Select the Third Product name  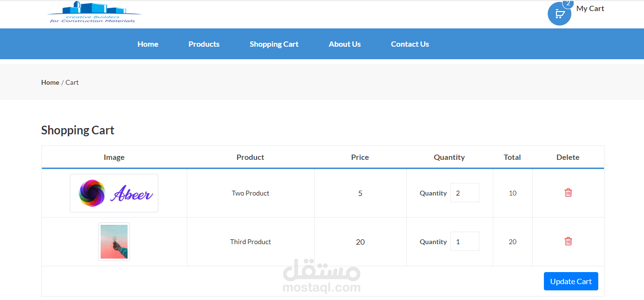point(250,242)
